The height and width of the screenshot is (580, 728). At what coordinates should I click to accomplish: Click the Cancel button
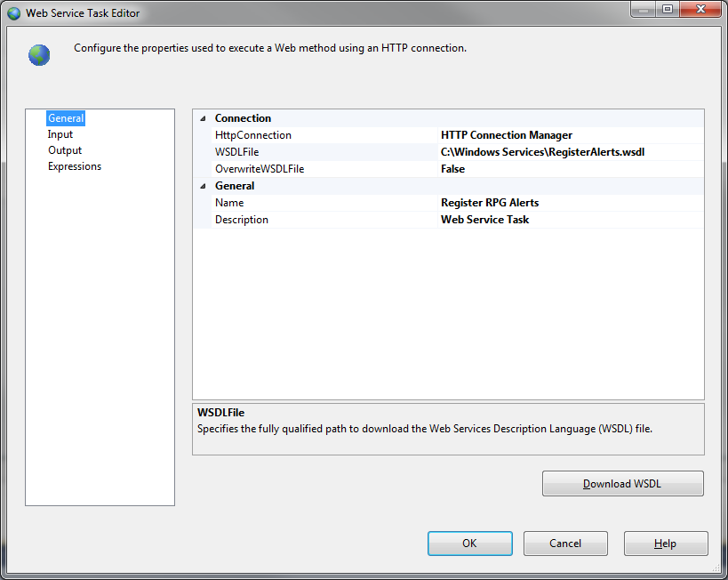565,544
